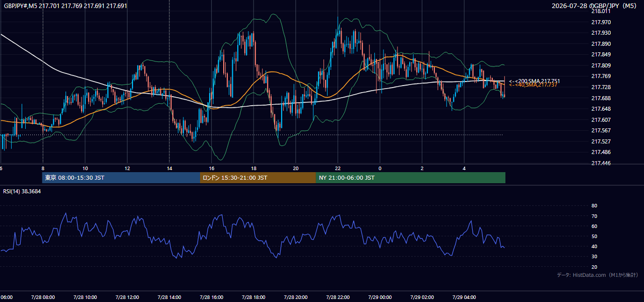644x302 pixels.
Task: Click hour tick 10 under the price chart
Action: coord(85,168)
